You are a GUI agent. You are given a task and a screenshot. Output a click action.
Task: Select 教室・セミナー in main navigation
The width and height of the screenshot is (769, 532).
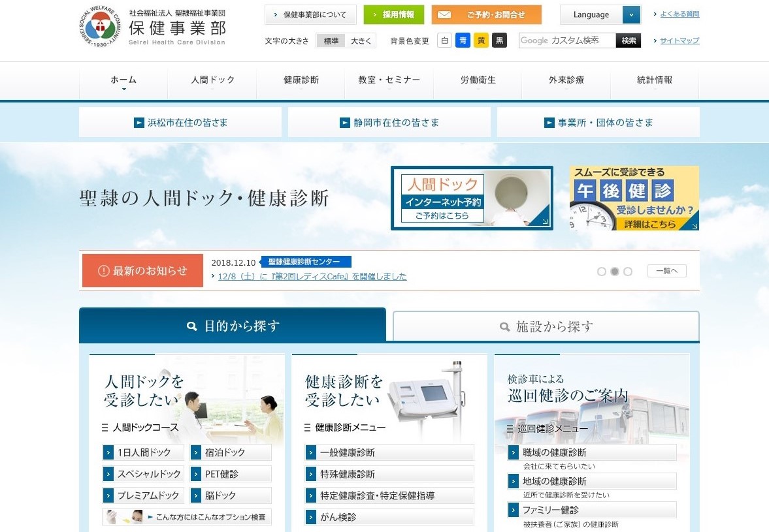click(389, 80)
